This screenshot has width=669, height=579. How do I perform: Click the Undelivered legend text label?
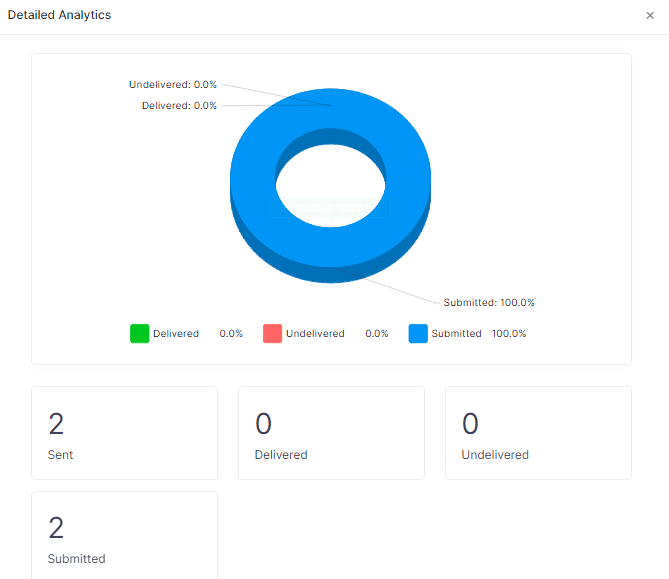[x=315, y=334]
